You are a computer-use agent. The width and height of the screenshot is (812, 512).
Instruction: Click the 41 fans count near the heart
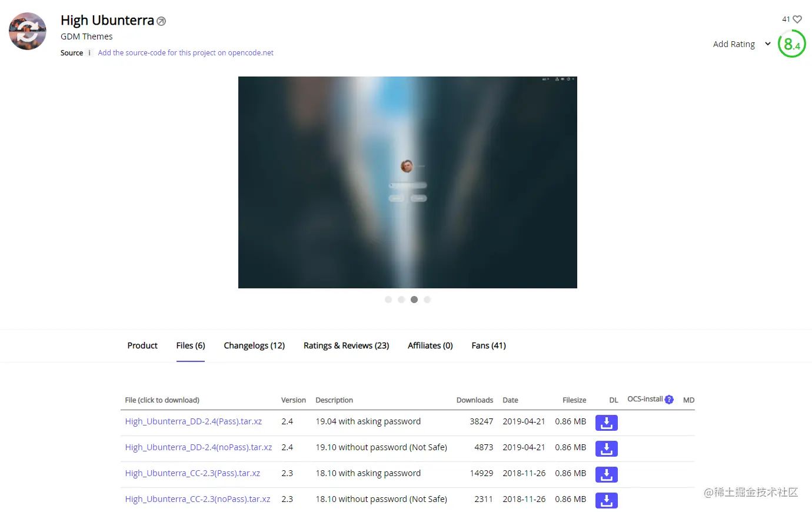click(x=786, y=19)
